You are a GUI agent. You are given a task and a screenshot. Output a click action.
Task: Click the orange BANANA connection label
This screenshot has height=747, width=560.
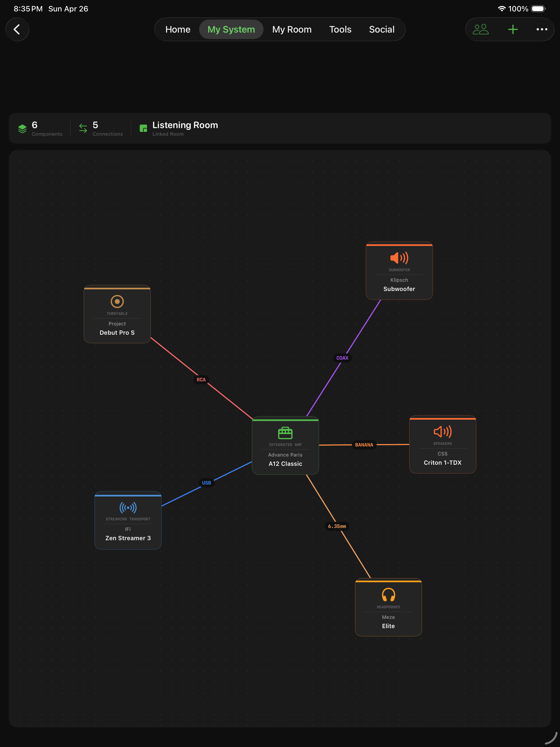(364, 445)
